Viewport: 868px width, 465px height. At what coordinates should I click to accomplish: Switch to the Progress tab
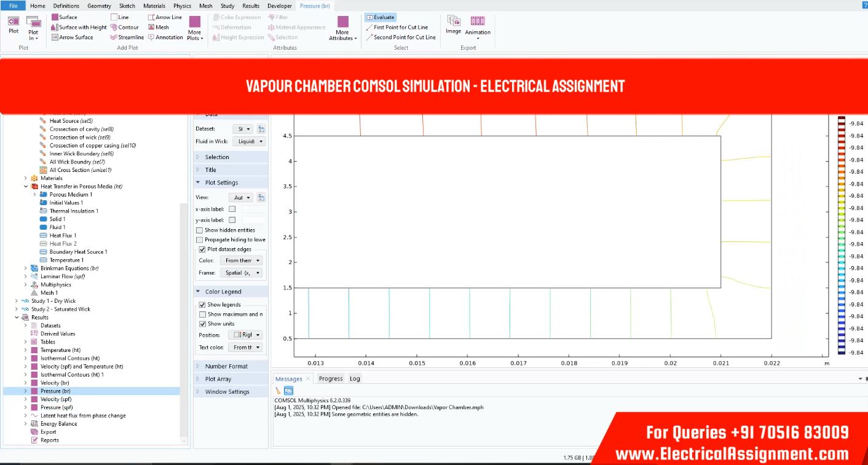[x=331, y=378]
